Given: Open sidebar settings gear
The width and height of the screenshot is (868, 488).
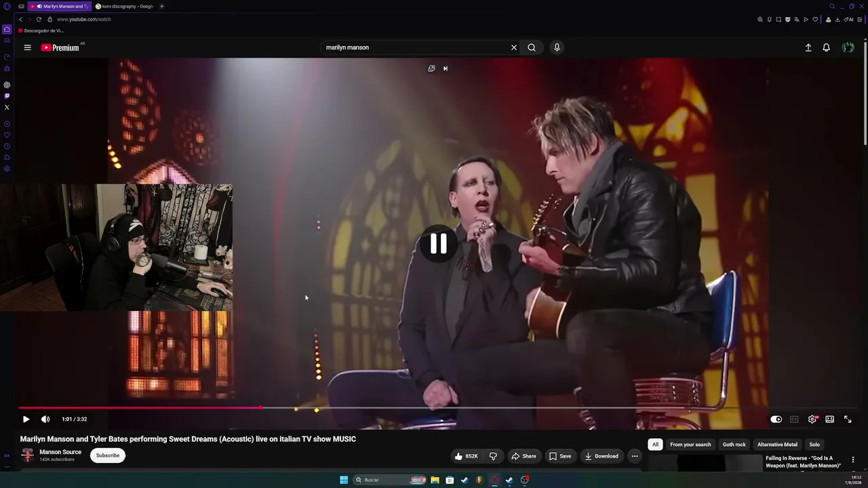Looking at the screenshot, I should point(7,169).
